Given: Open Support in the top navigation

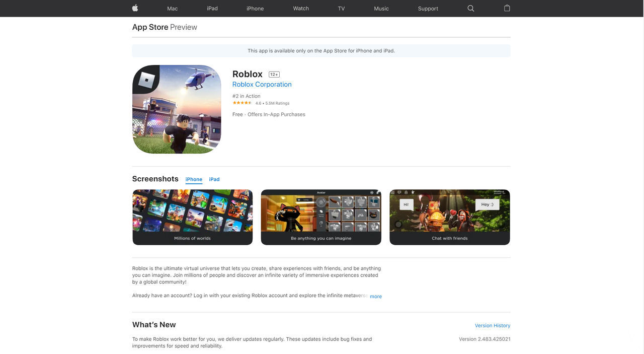Looking at the screenshot, I should pyautogui.click(x=428, y=9).
